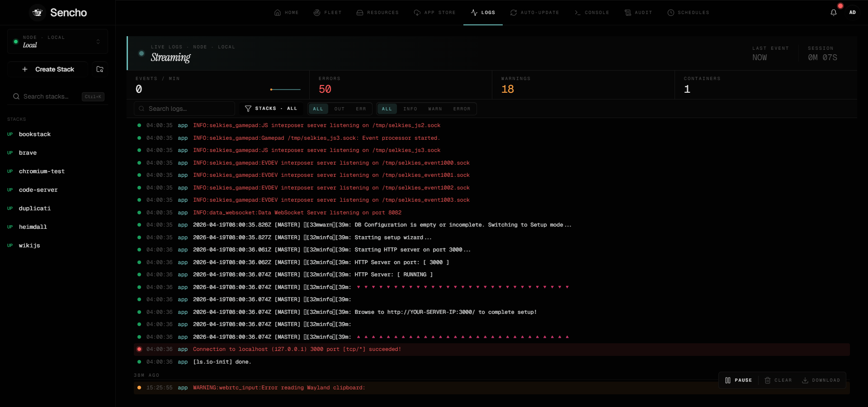
Task: Show only WARN level logs
Action: pyautogui.click(x=435, y=109)
